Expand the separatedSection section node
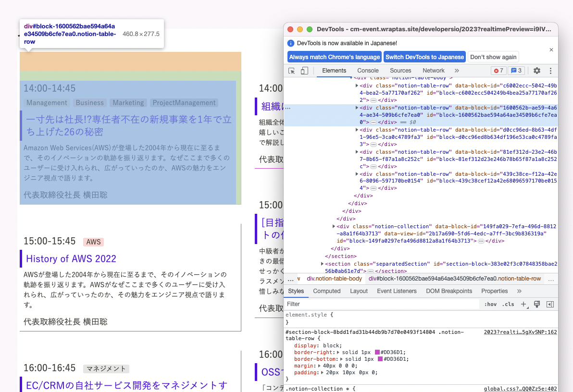 point(322,264)
